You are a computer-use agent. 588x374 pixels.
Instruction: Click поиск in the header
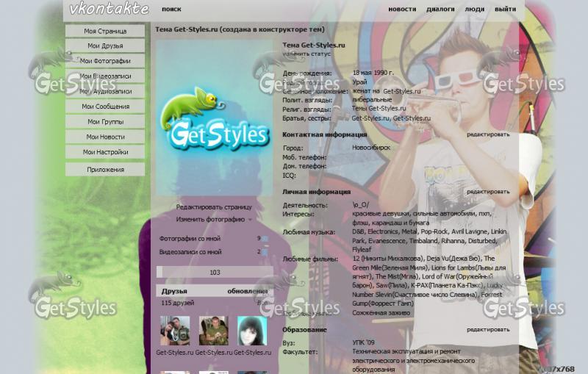pos(171,10)
